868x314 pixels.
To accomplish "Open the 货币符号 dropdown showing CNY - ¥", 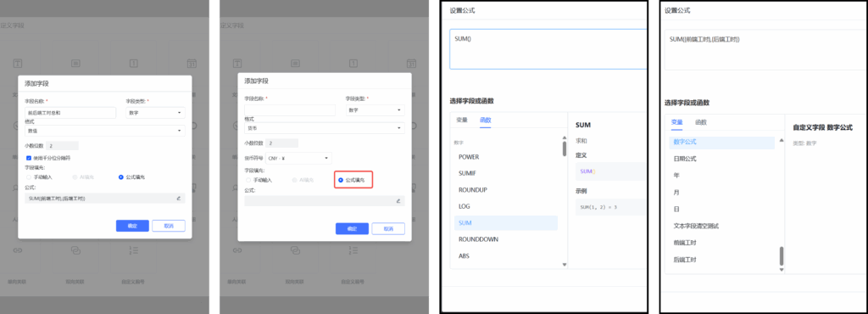I will (x=299, y=159).
